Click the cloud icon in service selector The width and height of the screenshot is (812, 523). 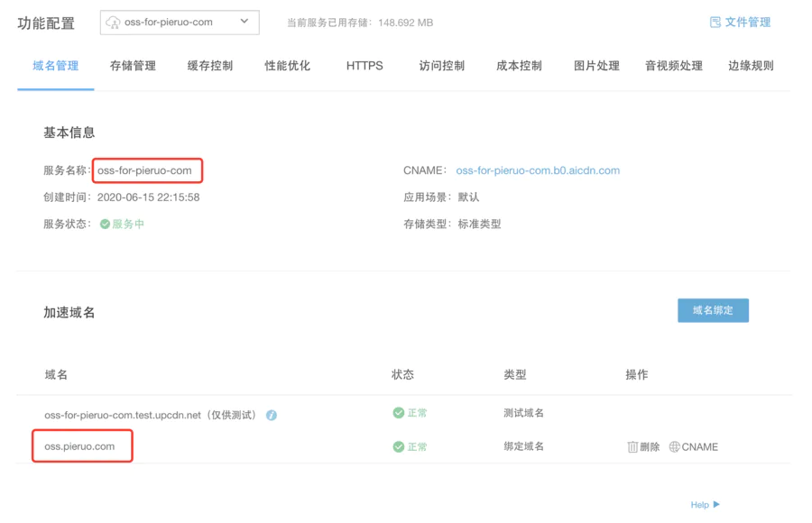pos(113,23)
